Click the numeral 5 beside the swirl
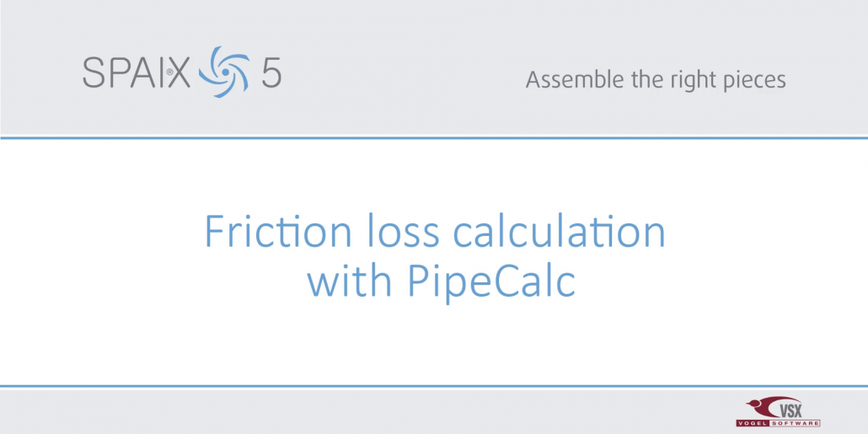Image resolution: width=868 pixels, height=434 pixels. click(x=271, y=73)
